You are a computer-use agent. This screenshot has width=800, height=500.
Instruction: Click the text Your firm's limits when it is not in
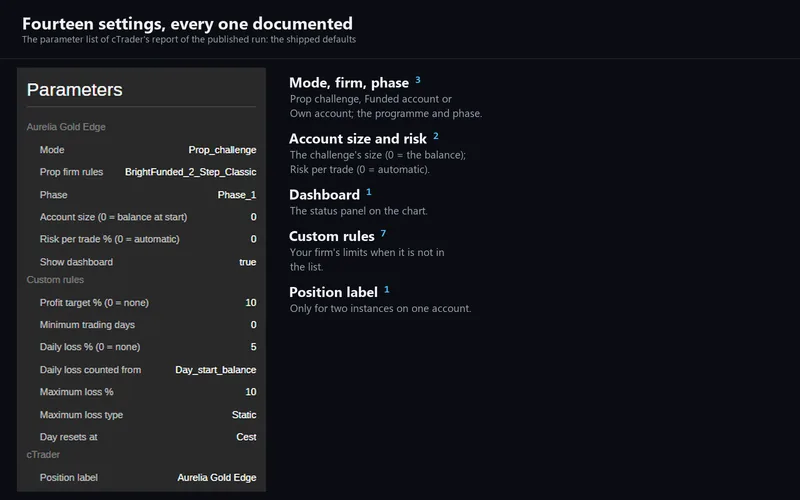click(367, 252)
